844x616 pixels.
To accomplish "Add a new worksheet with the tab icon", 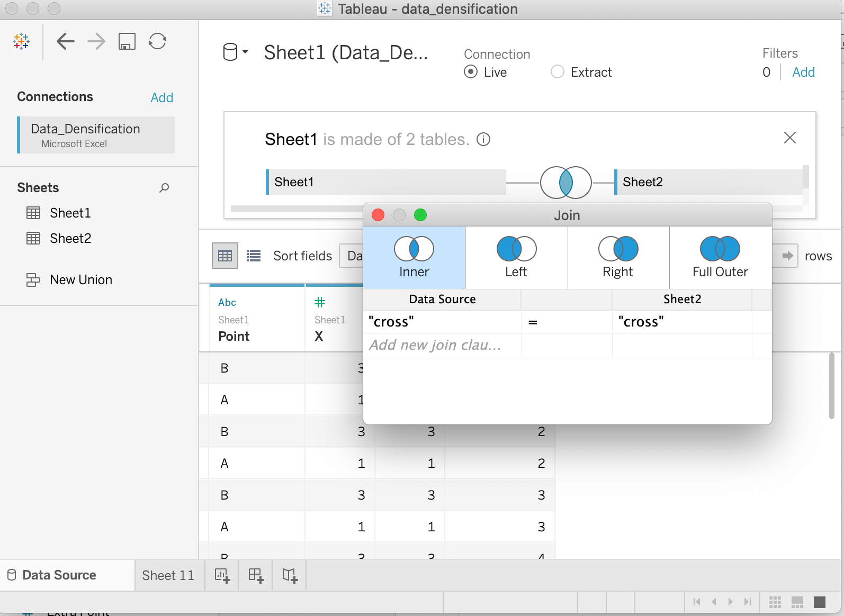I will point(222,576).
